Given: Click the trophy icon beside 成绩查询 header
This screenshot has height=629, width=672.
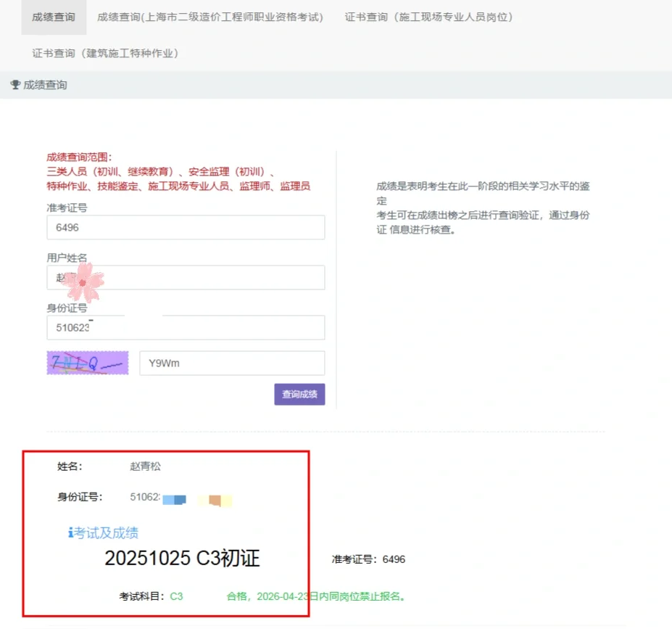Looking at the screenshot, I should click(15, 84).
